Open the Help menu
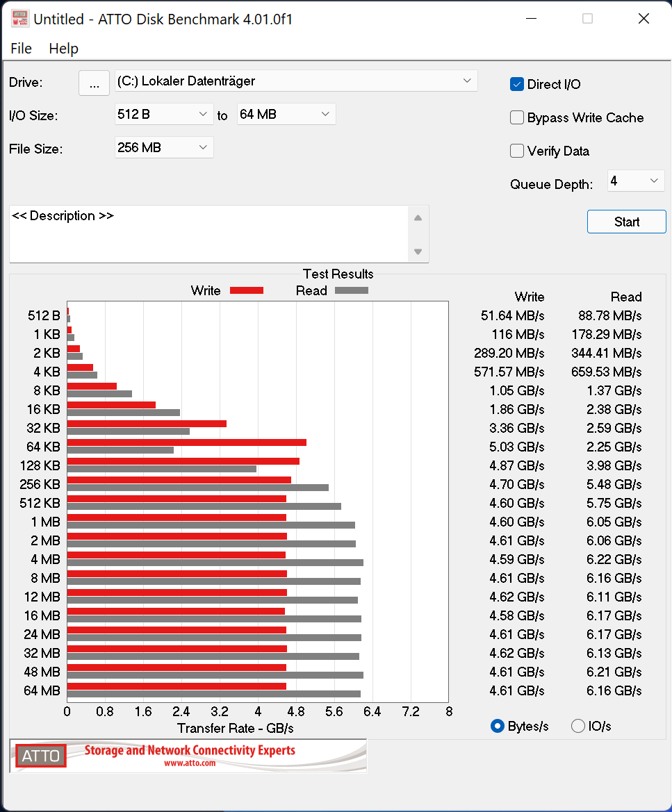Image resolution: width=672 pixels, height=812 pixels. [64, 48]
